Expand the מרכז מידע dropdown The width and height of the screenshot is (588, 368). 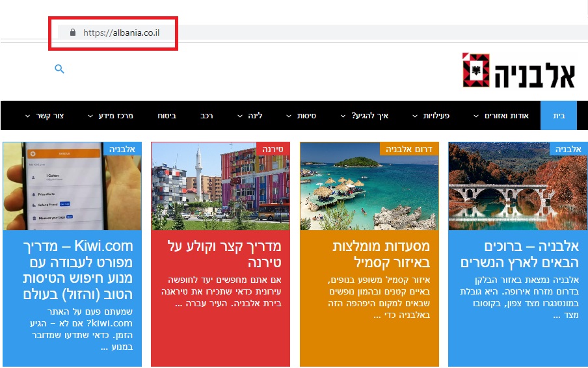[114, 116]
